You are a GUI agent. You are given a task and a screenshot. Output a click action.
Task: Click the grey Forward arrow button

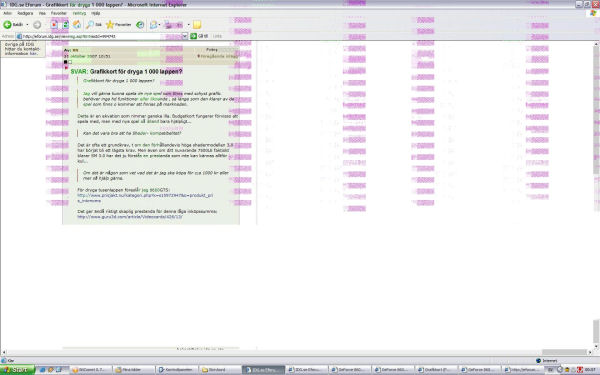coord(37,25)
